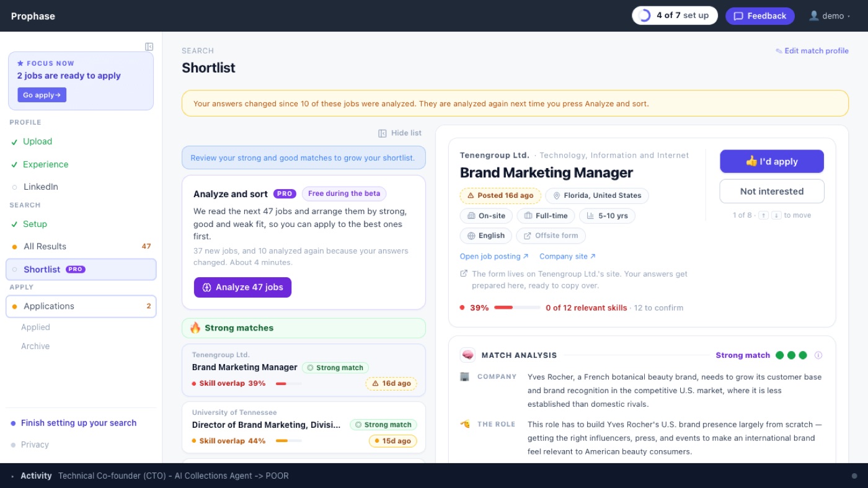Screen dimensions: 868x488
Task: Click the briefcase icon in Full-time chip
Action: [528, 216]
